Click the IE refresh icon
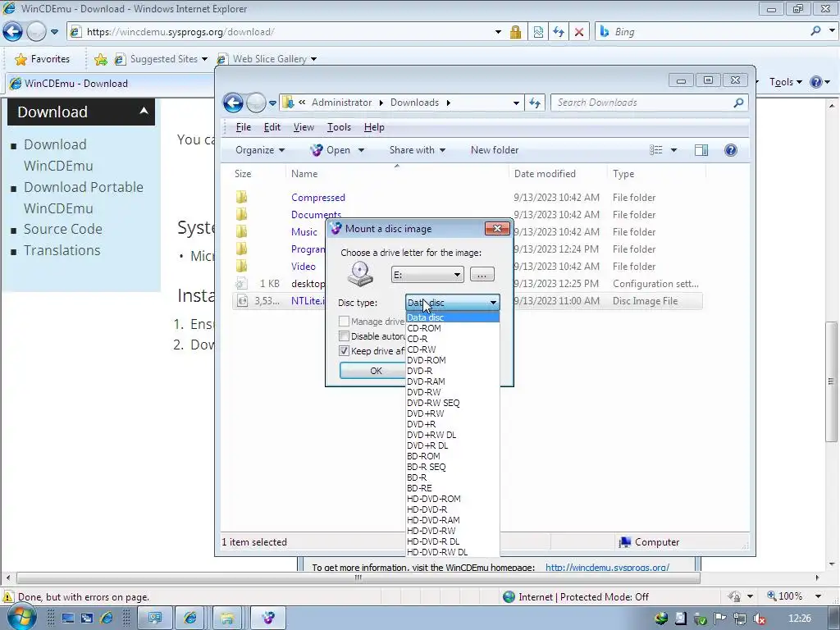 558,32
